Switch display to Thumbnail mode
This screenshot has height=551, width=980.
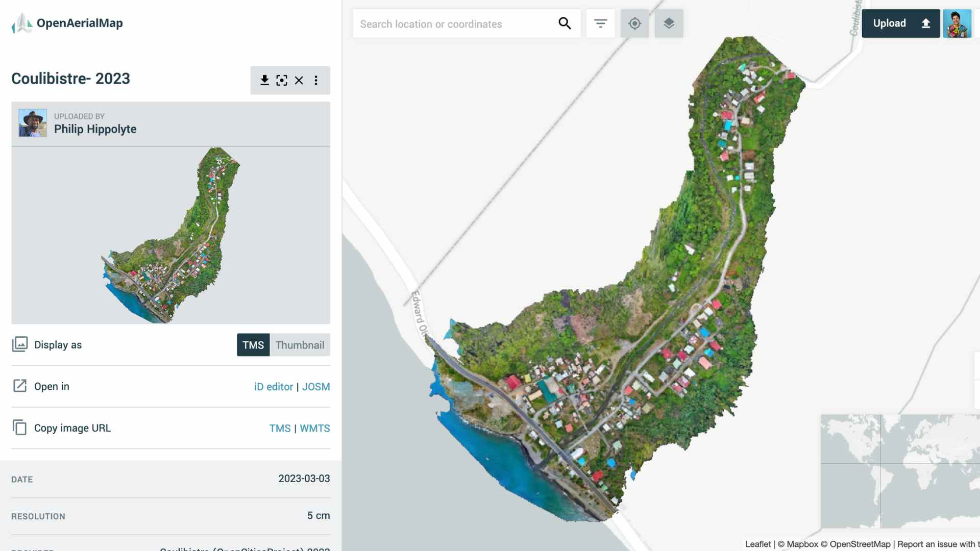pyautogui.click(x=300, y=344)
